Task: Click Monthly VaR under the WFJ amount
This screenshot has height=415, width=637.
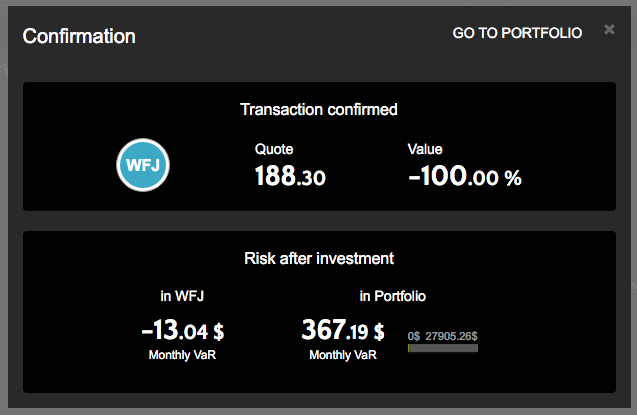Action: click(x=183, y=355)
